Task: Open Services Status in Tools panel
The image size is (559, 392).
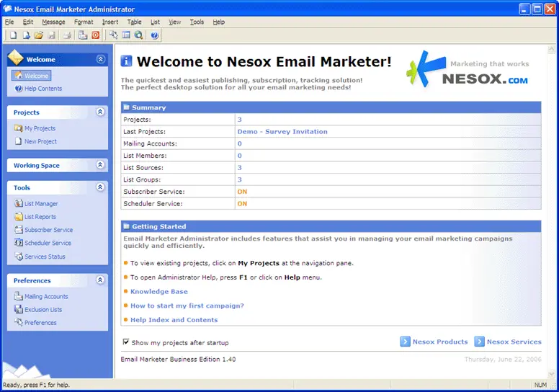Action: tap(45, 257)
